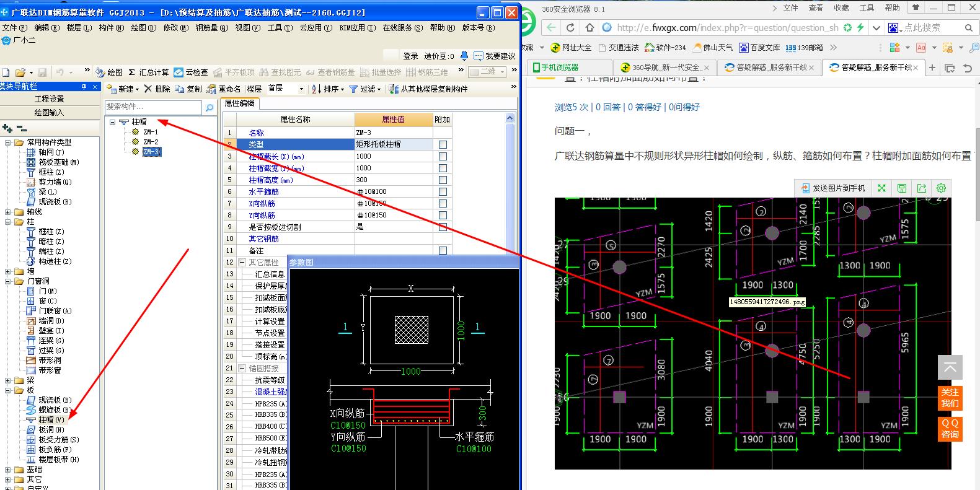Click browser URL address bar
980x490 pixels.
click(x=726, y=28)
